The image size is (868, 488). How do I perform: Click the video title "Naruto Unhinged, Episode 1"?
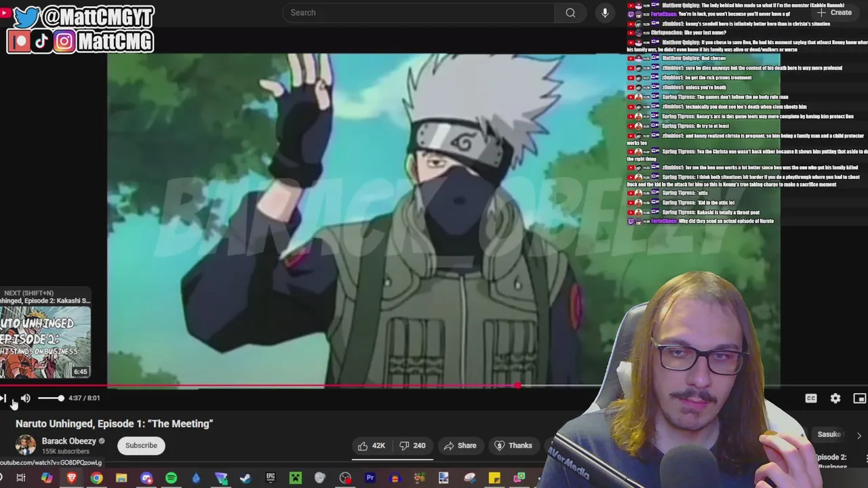[114, 424]
